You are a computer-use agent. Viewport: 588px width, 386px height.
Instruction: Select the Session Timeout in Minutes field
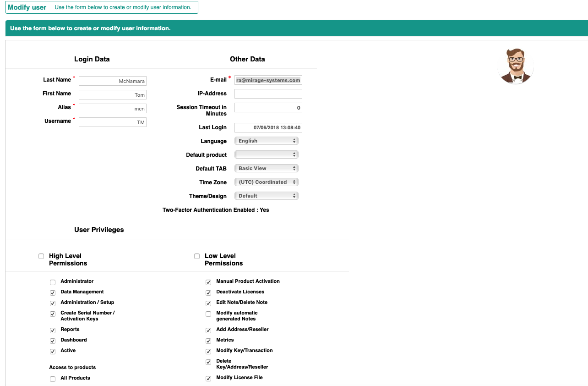coord(268,108)
